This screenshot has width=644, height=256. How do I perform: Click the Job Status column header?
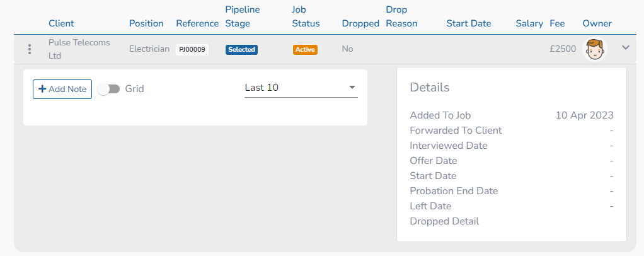(306, 17)
